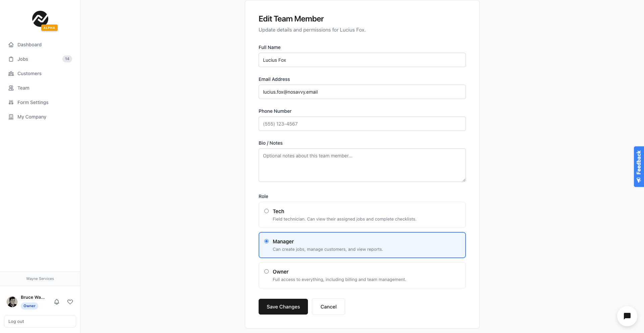Go to the Team page
This screenshot has width=644, height=333.
point(23,88)
